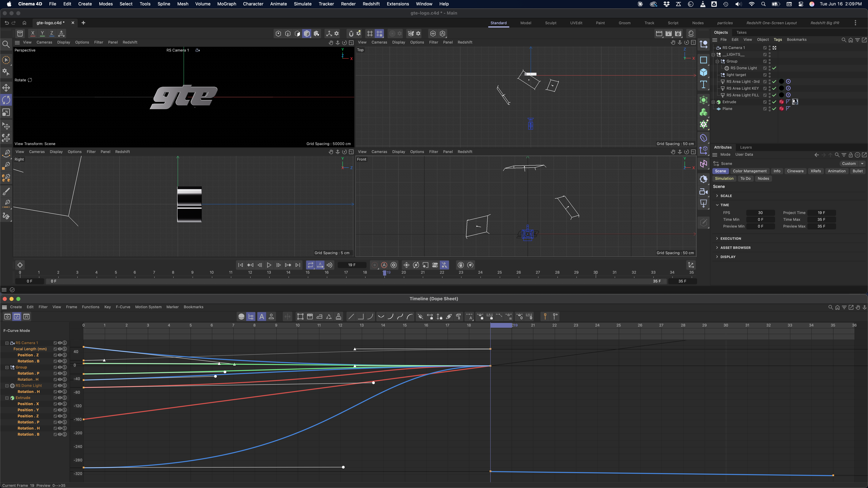Lock the Z axis

click(52, 33)
